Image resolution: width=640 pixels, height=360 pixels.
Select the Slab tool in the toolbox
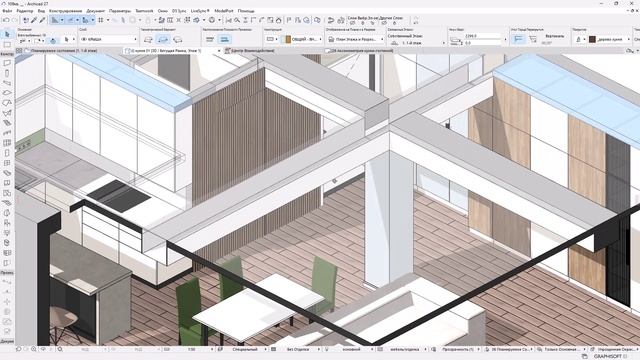pos(7,93)
